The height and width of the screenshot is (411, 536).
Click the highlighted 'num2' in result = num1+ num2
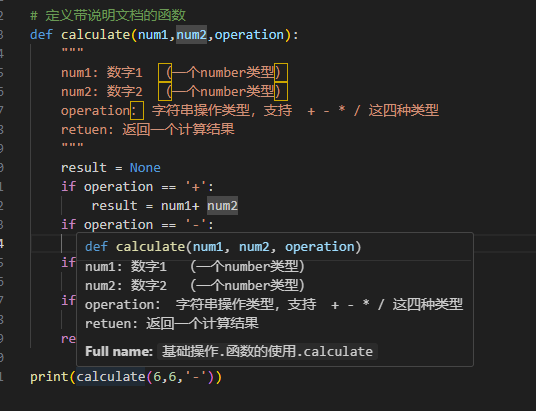[222, 206]
